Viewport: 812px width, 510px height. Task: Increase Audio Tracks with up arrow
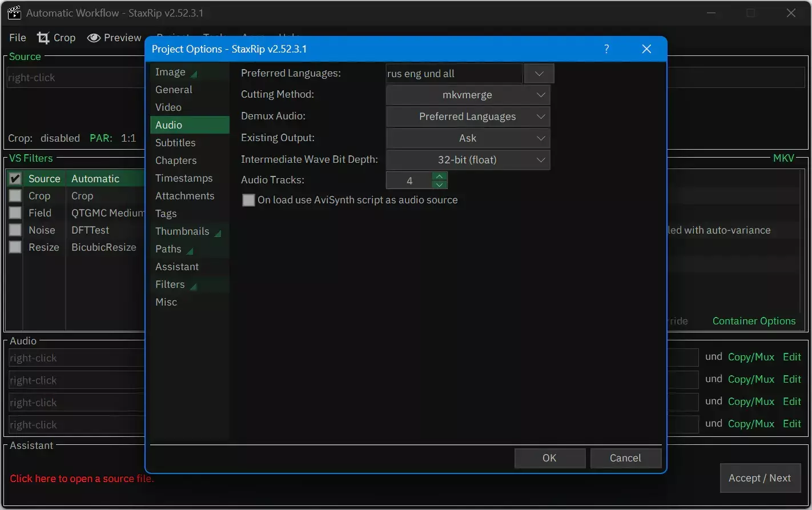439,176
